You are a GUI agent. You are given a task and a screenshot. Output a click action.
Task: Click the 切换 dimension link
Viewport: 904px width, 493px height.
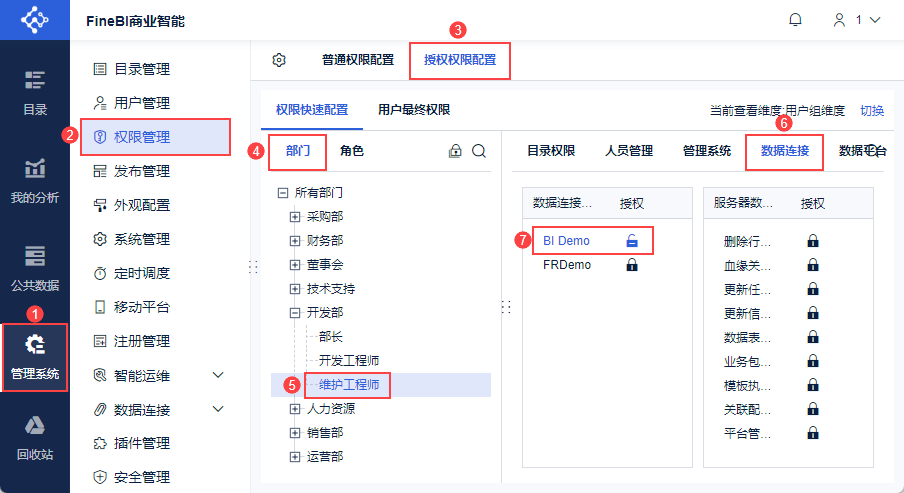[872, 111]
